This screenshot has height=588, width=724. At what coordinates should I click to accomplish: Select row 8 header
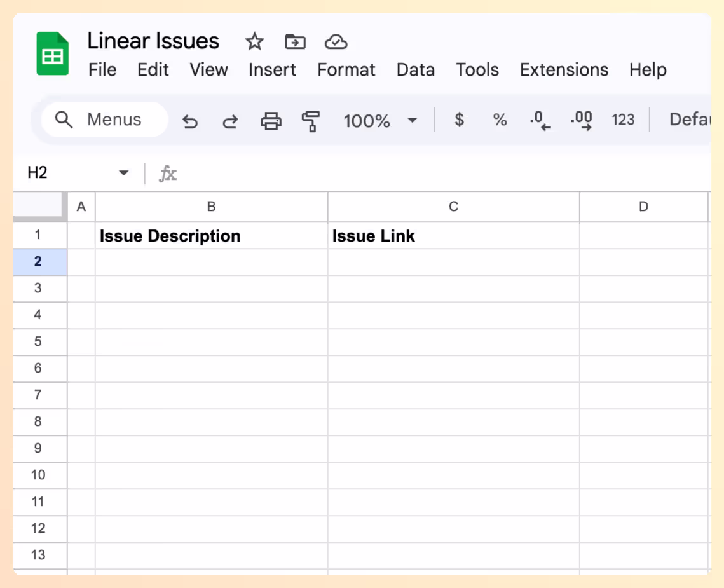pyautogui.click(x=40, y=422)
